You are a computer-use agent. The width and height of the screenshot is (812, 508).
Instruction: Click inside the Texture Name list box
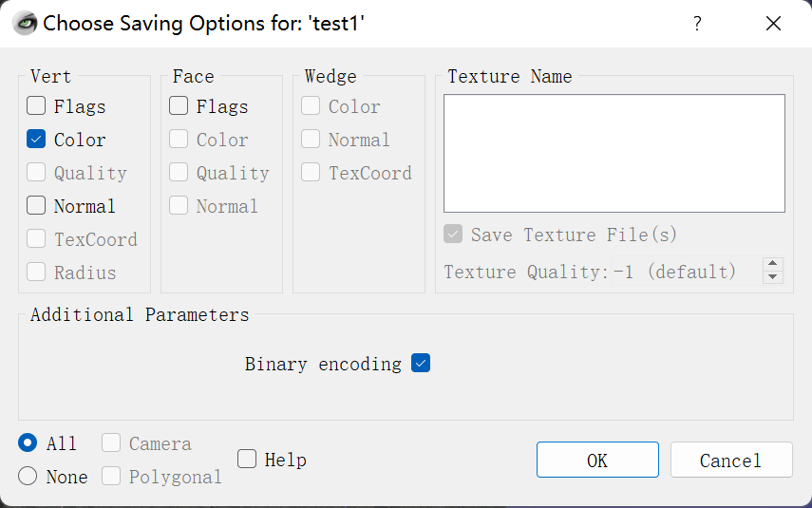click(614, 153)
